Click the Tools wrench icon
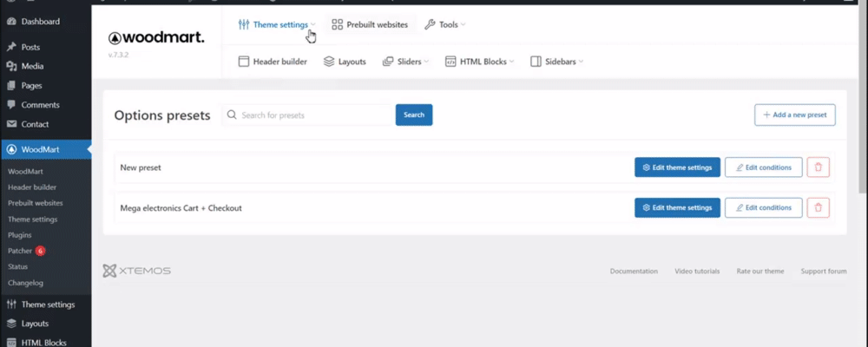The height and width of the screenshot is (347, 868). pyautogui.click(x=430, y=24)
